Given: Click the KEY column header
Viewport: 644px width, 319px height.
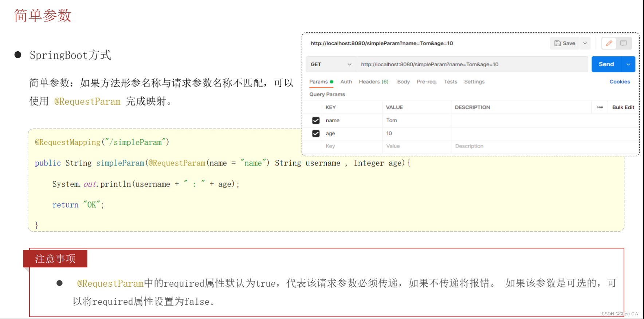Looking at the screenshot, I should [x=330, y=107].
